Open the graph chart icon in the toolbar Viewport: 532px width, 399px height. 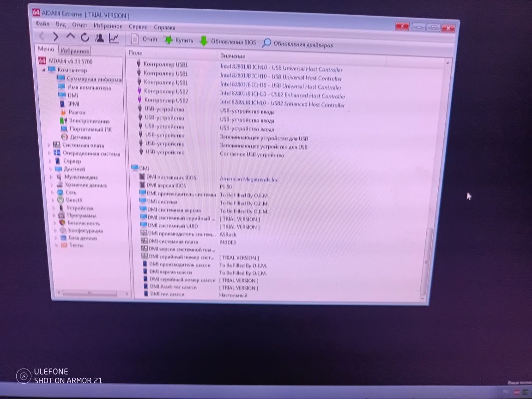pyautogui.click(x=114, y=38)
